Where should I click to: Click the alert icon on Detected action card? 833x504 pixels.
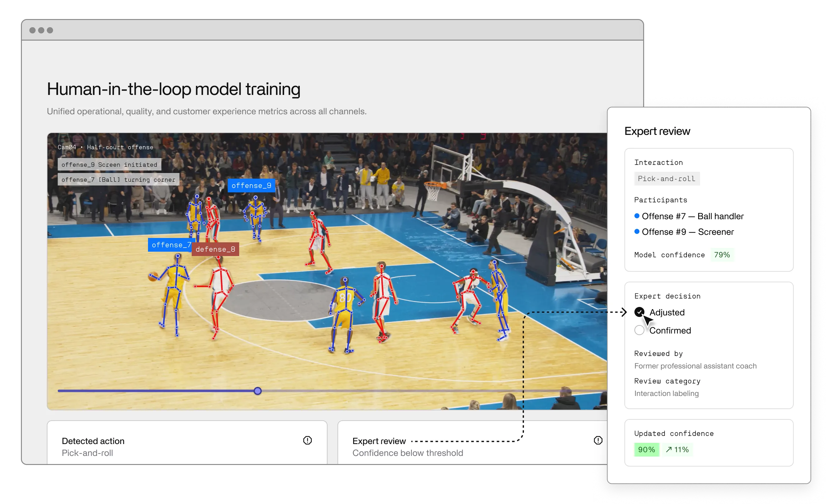pos(307,440)
